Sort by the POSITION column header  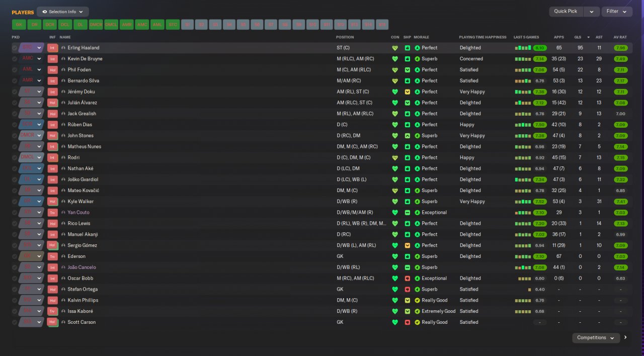(345, 37)
